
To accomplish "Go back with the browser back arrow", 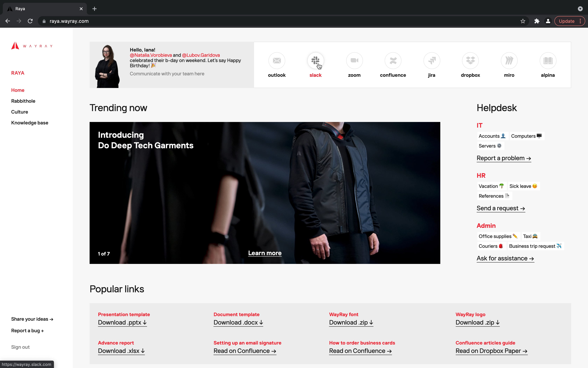I will tap(8, 21).
